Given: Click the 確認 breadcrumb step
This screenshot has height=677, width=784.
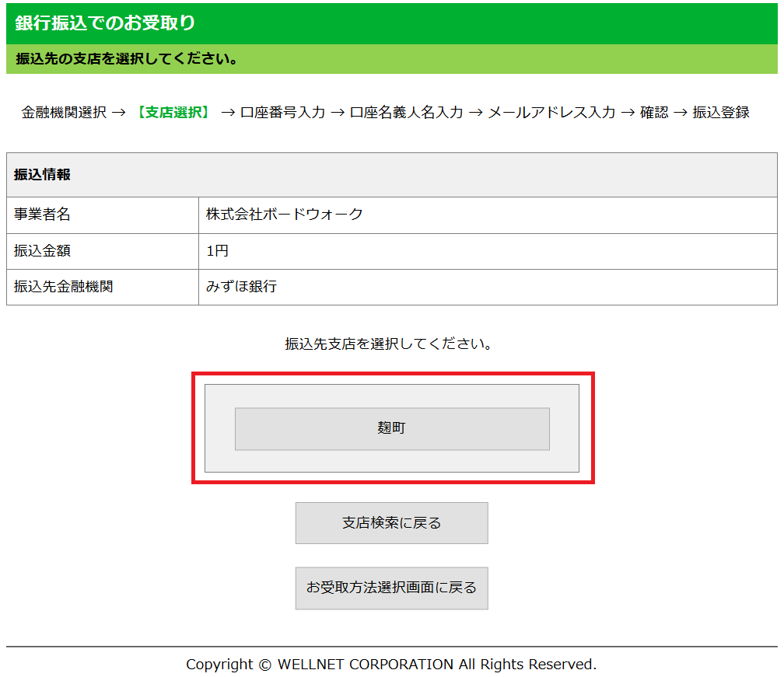Looking at the screenshot, I should tap(654, 113).
